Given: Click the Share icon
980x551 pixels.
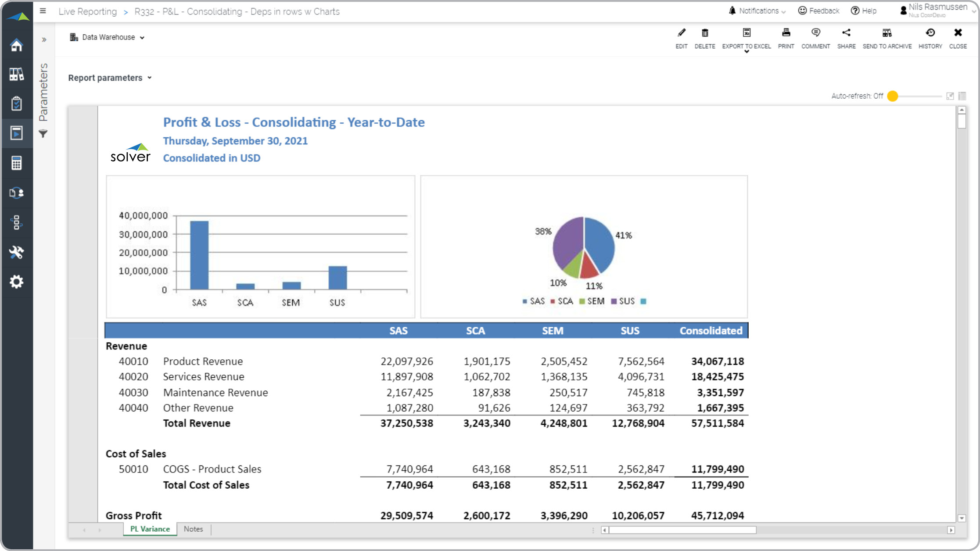Looking at the screenshot, I should coord(846,33).
